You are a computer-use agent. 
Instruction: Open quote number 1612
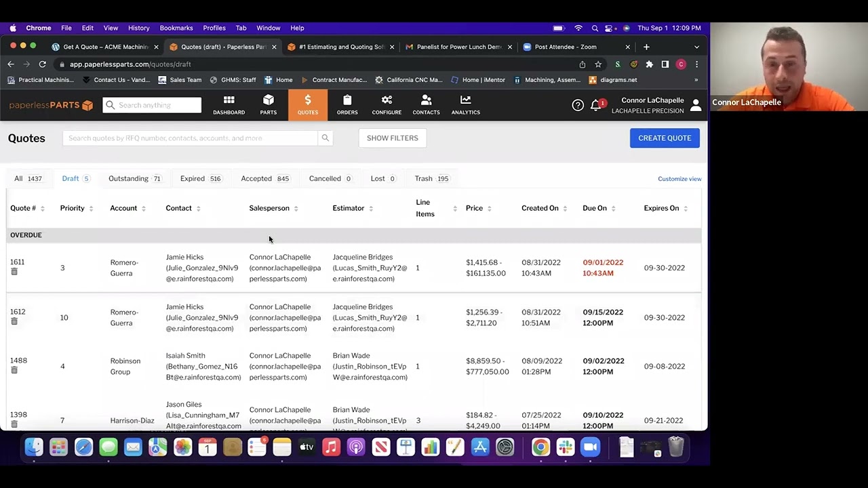pos(18,312)
